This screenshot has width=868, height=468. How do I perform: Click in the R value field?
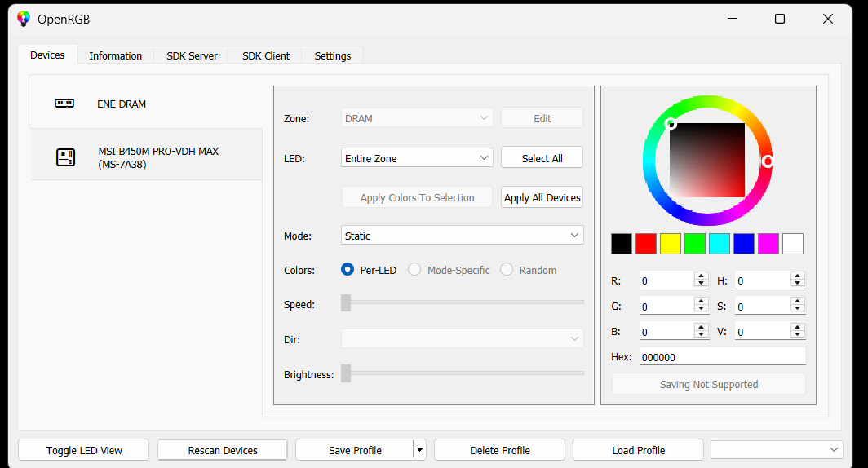(666, 280)
